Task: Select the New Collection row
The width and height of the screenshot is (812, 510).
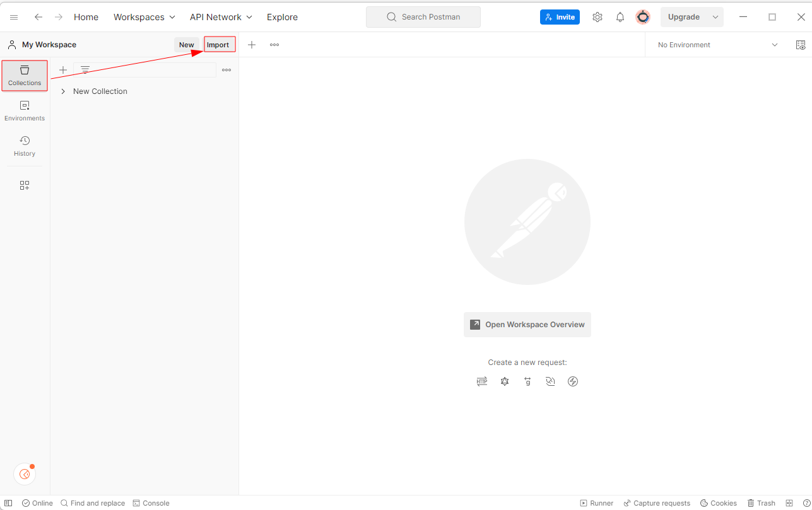Action: point(144,91)
